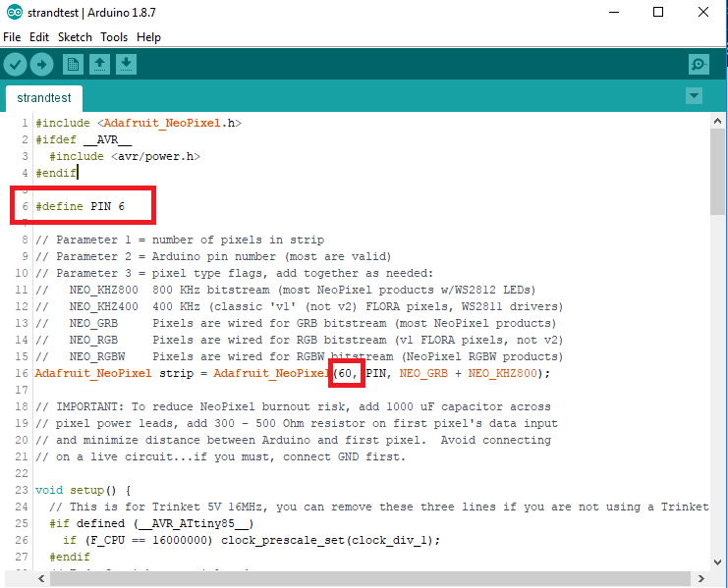The image size is (728, 588).
Task: Click the vertical scrollbar up arrow
Action: [x=717, y=121]
